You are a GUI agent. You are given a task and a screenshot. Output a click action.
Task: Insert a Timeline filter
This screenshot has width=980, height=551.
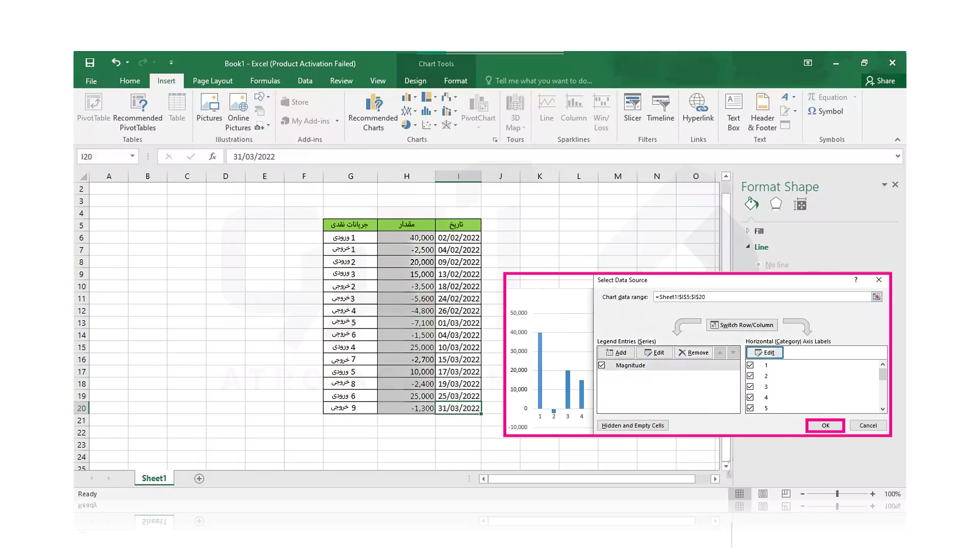point(660,108)
